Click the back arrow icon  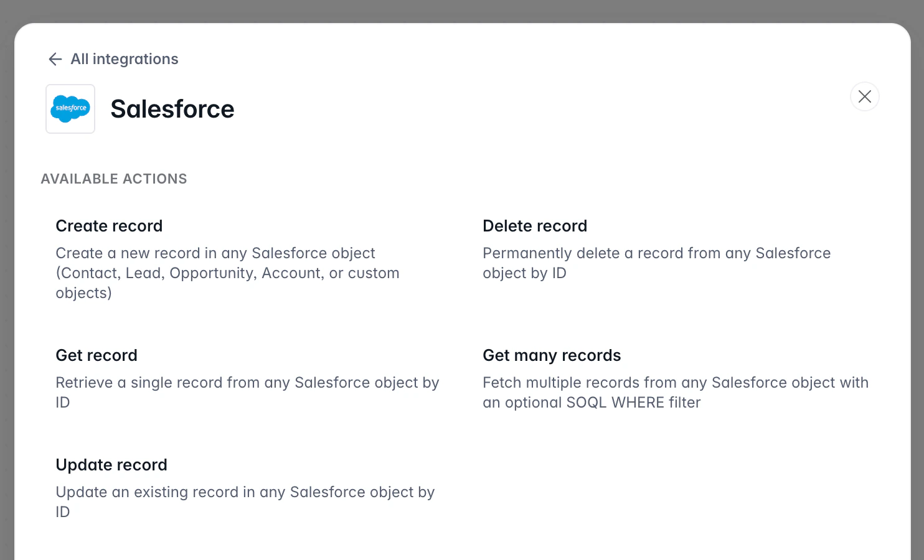(x=55, y=59)
